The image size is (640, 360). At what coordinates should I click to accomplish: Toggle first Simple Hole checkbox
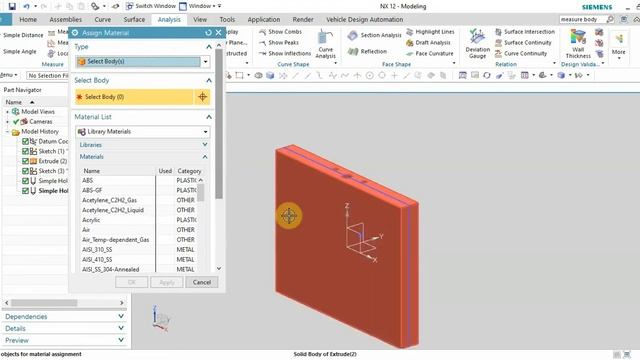[25, 181]
